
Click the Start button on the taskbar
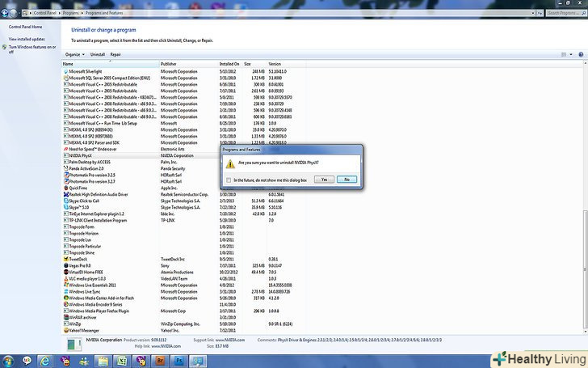tap(8, 359)
